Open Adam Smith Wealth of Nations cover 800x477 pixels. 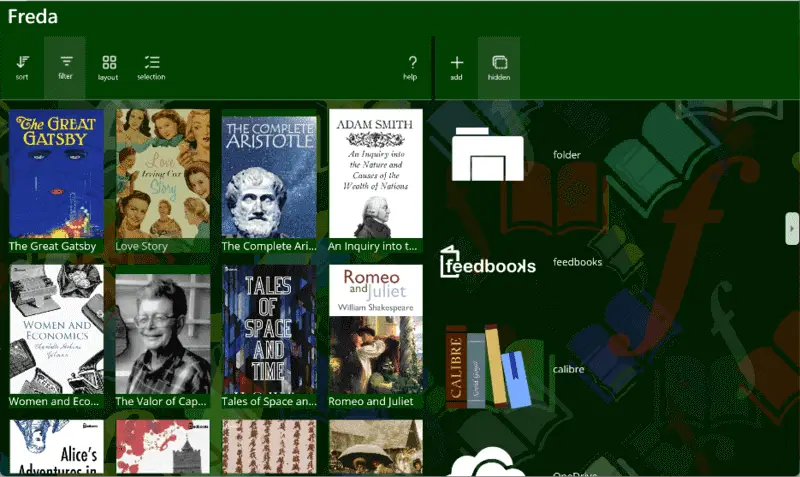pyautogui.click(x=376, y=173)
